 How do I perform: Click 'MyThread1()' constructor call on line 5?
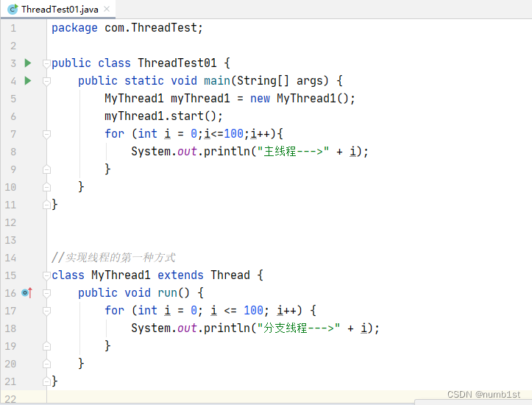pos(313,99)
